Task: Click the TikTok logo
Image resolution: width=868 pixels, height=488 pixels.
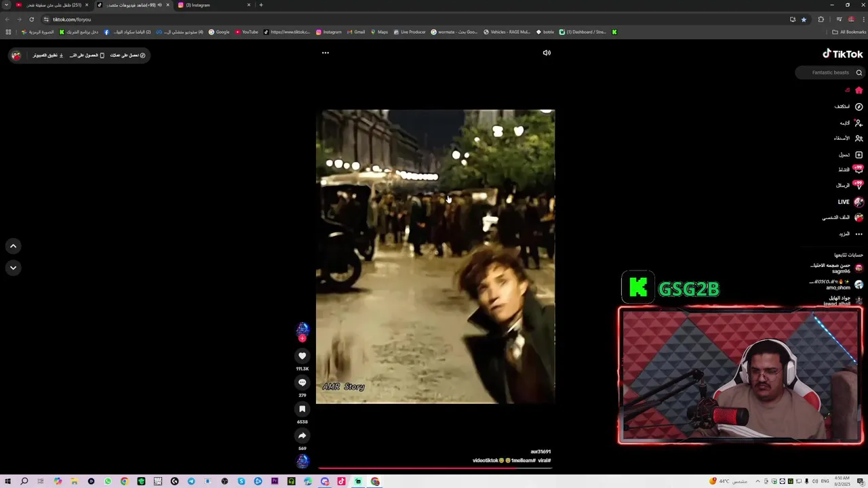Action: pyautogui.click(x=843, y=54)
